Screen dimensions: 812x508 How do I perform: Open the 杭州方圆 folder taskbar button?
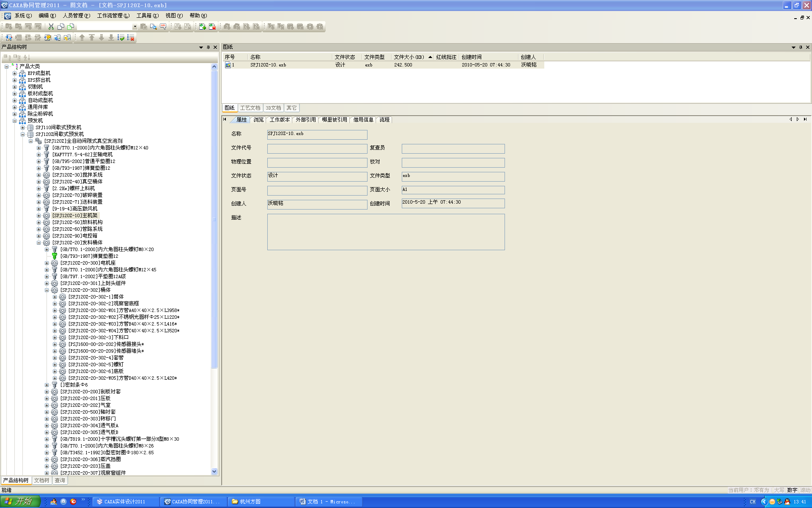[x=261, y=502]
